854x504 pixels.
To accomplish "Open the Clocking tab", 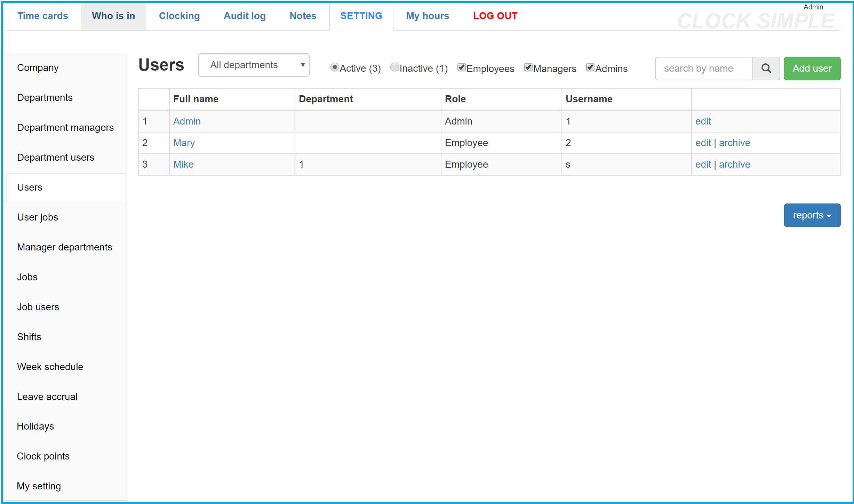I will [179, 16].
